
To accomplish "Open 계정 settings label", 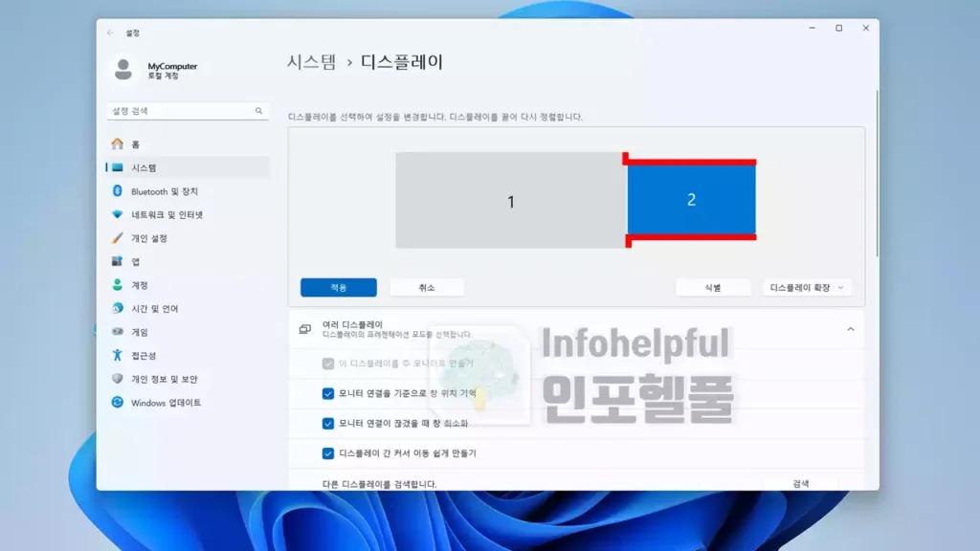I will [x=140, y=285].
